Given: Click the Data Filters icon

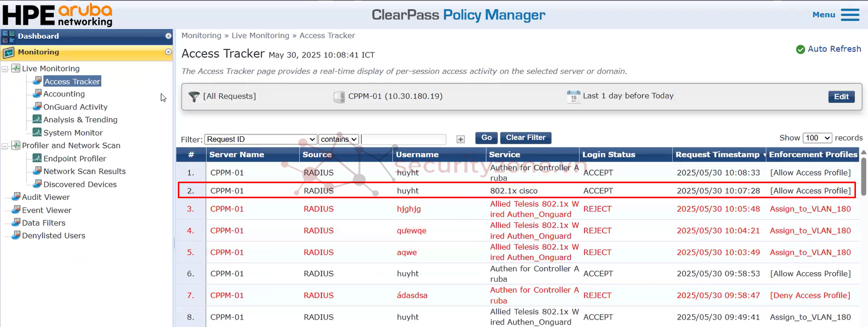Looking at the screenshot, I should [x=16, y=222].
